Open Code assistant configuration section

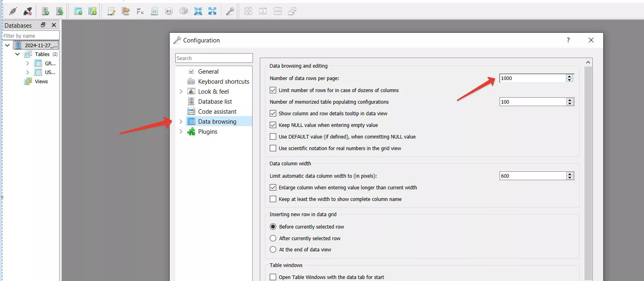(217, 111)
